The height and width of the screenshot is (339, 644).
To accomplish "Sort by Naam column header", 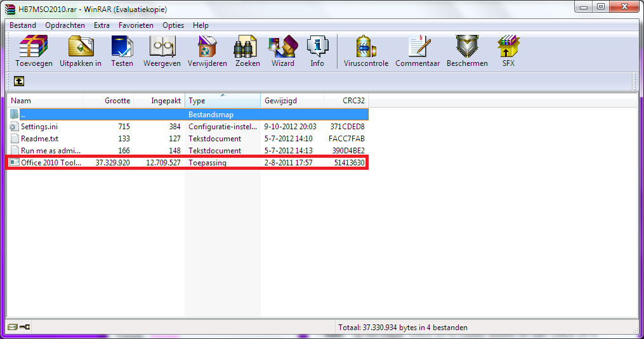I will coord(45,101).
